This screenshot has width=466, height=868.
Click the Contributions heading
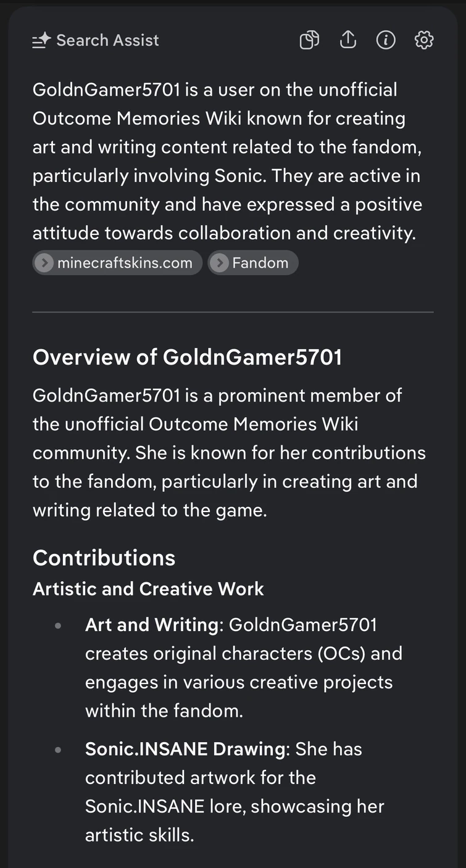(x=104, y=558)
